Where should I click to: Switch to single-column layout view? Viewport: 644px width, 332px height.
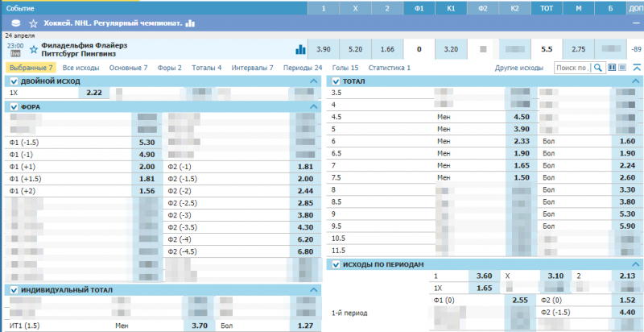[622, 68]
